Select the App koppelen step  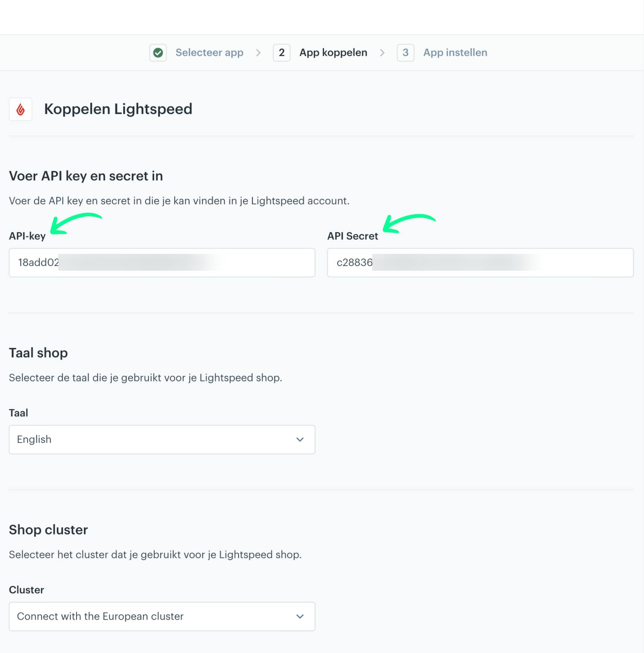(333, 53)
